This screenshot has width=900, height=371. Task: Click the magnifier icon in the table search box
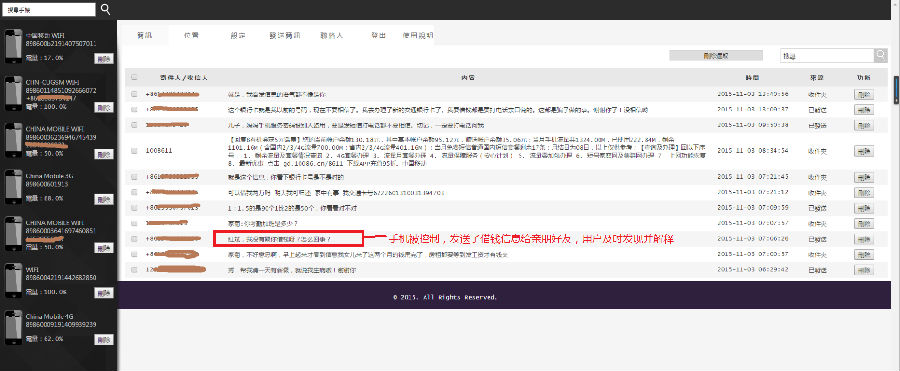coord(880,55)
